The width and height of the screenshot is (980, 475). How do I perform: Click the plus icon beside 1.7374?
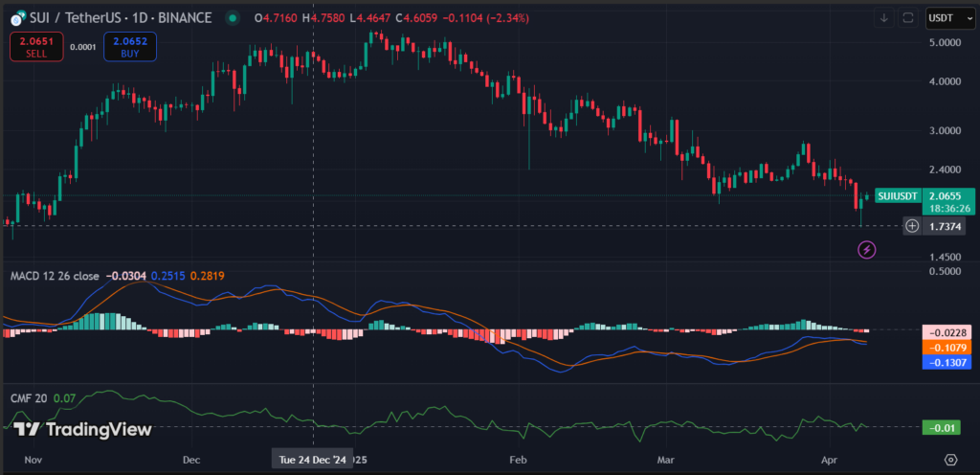(x=912, y=226)
